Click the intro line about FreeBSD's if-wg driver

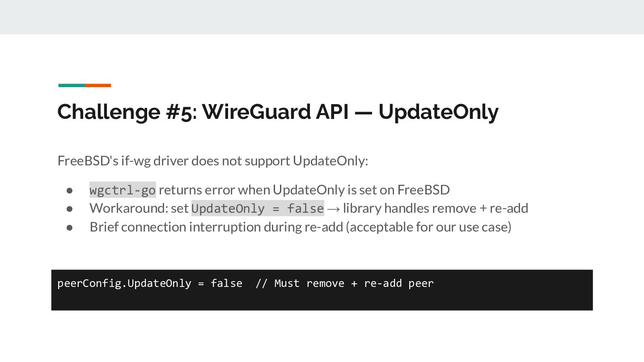212,161
